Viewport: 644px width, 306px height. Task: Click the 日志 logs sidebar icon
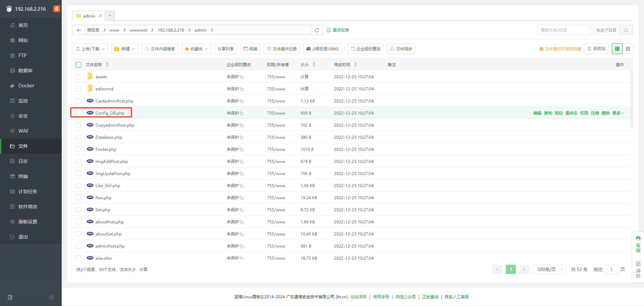point(12,161)
